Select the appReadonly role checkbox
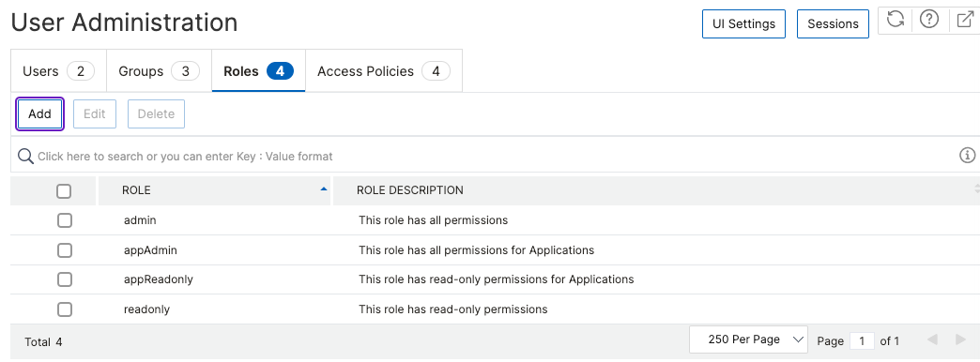 (x=64, y=279)
